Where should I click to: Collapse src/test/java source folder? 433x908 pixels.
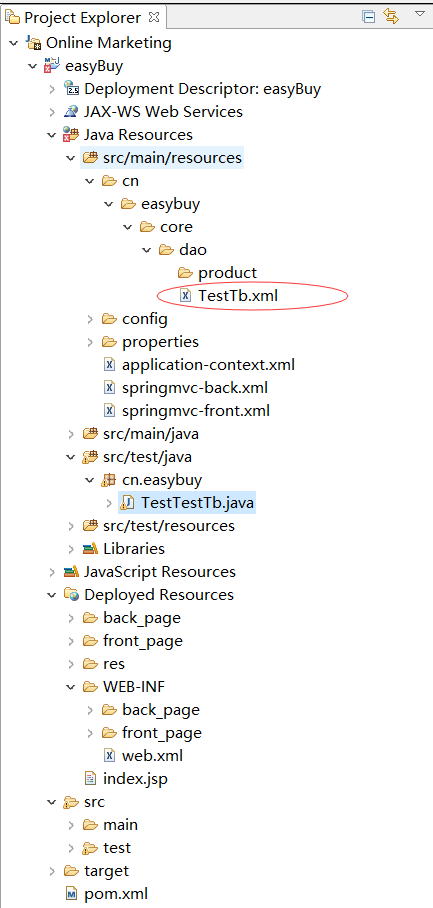click(71, 457)
